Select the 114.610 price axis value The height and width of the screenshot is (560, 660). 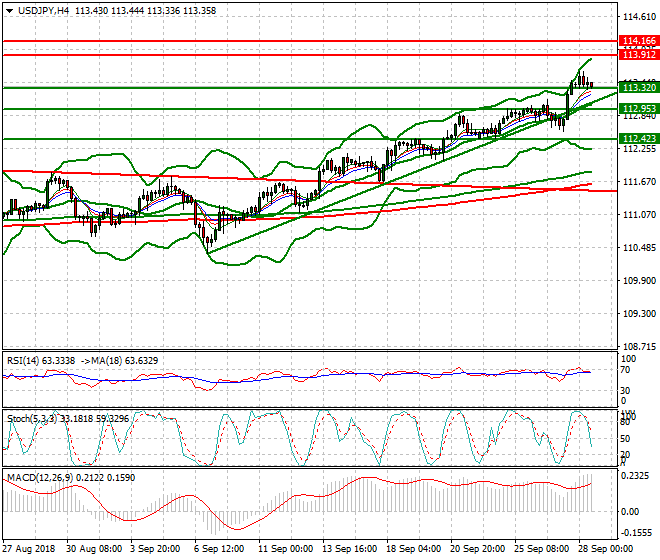click(x=639, y=17)
